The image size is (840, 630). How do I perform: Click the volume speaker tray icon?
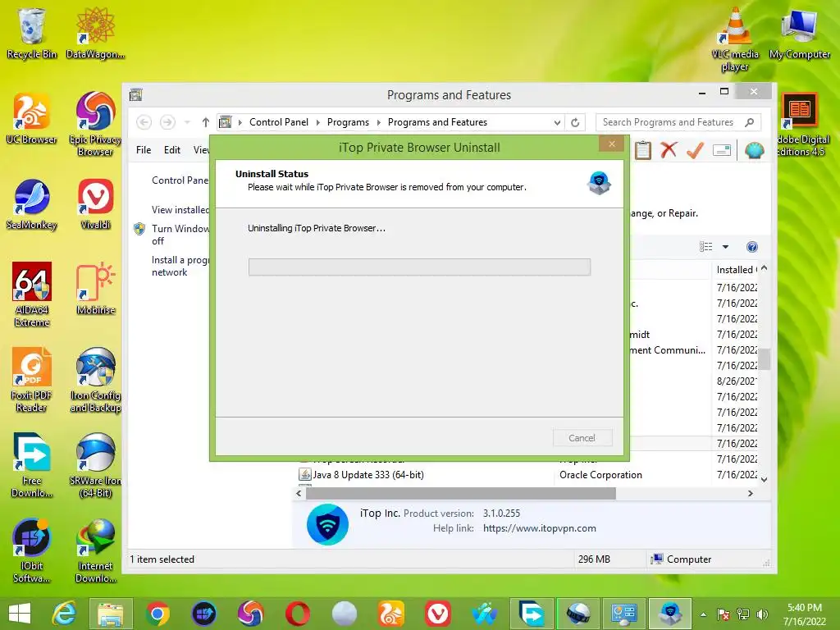(x=761, y=614)
